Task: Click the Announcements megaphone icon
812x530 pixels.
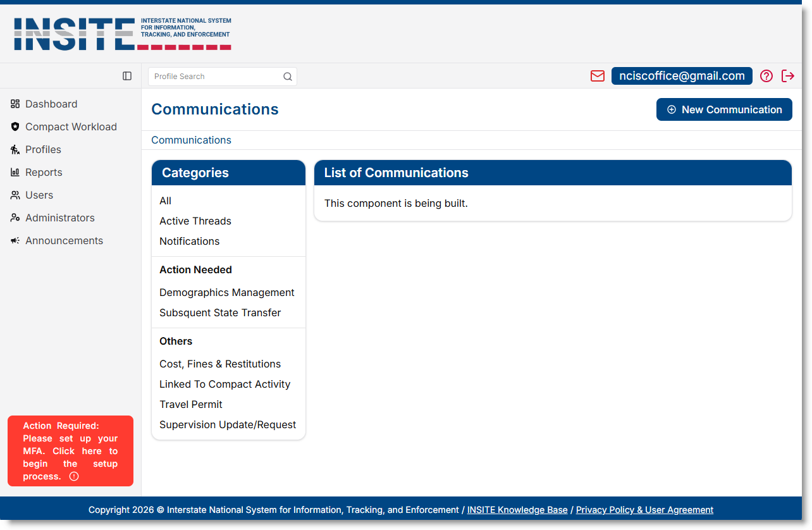Action: (15, 240)
